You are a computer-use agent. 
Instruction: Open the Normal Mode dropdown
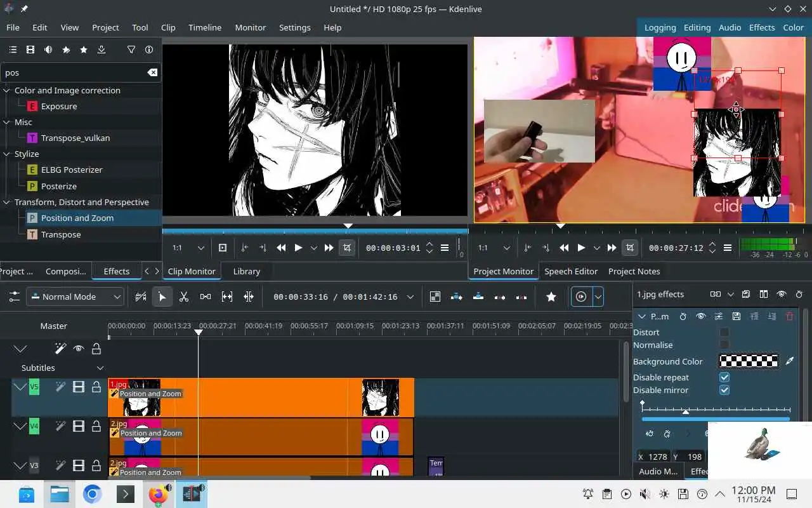click(74, 297)
